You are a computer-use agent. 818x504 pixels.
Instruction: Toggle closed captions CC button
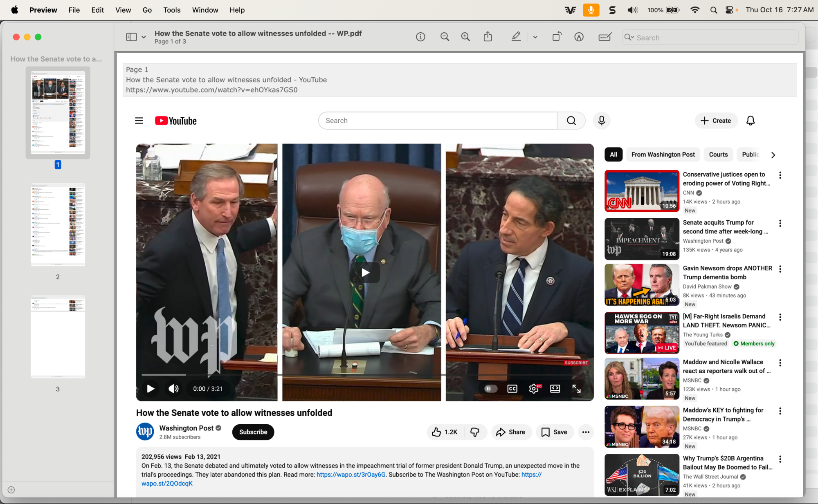(512, 389)
